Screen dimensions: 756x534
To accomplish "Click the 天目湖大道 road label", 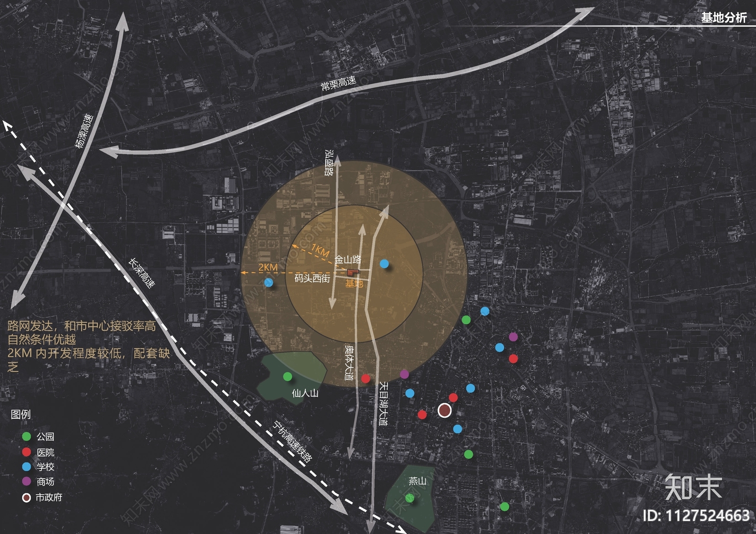I will coord(384,404).
